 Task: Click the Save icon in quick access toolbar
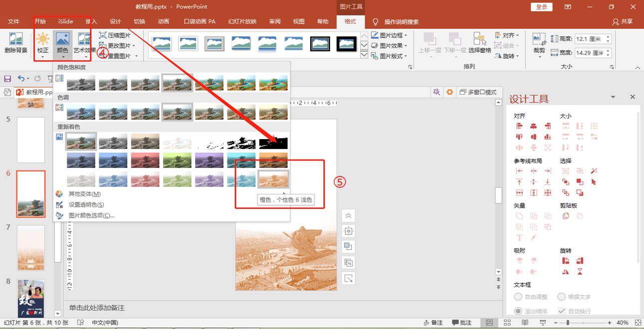point(7,79)
